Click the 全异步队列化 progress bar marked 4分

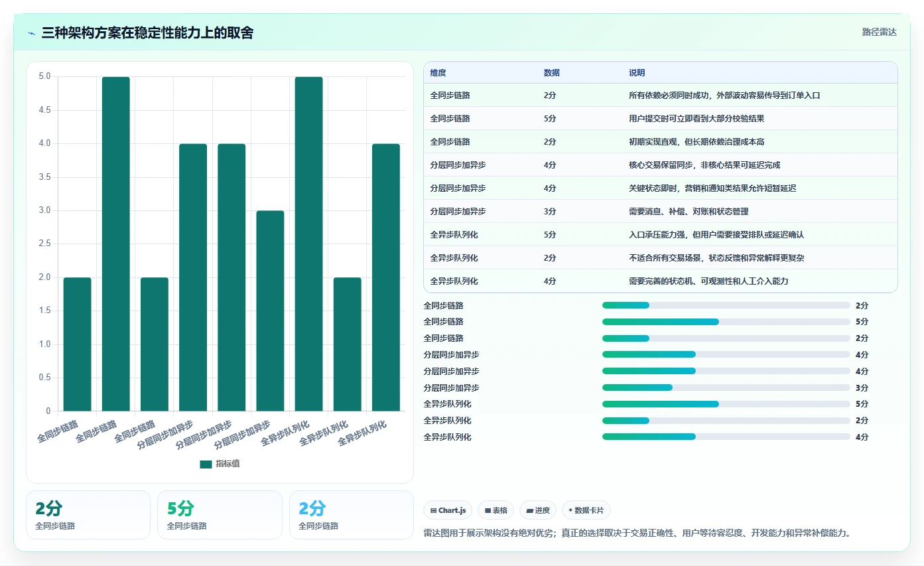click(726, 437)
